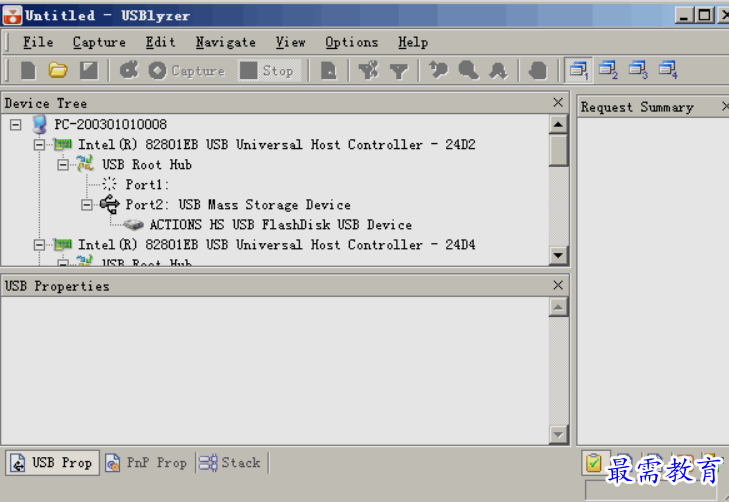Click the checkmark clipboard tab icon

pos(594,462)
